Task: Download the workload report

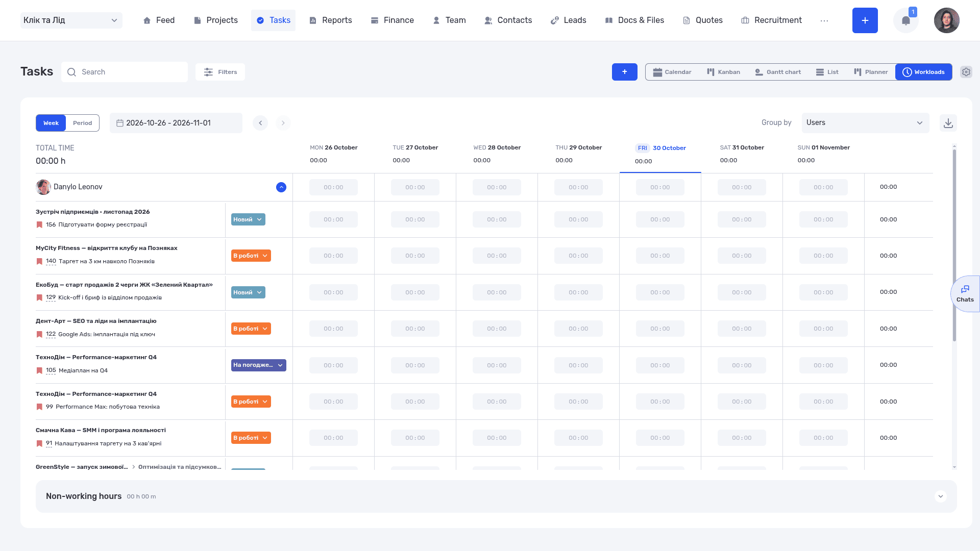Action: tap(948, 123)
